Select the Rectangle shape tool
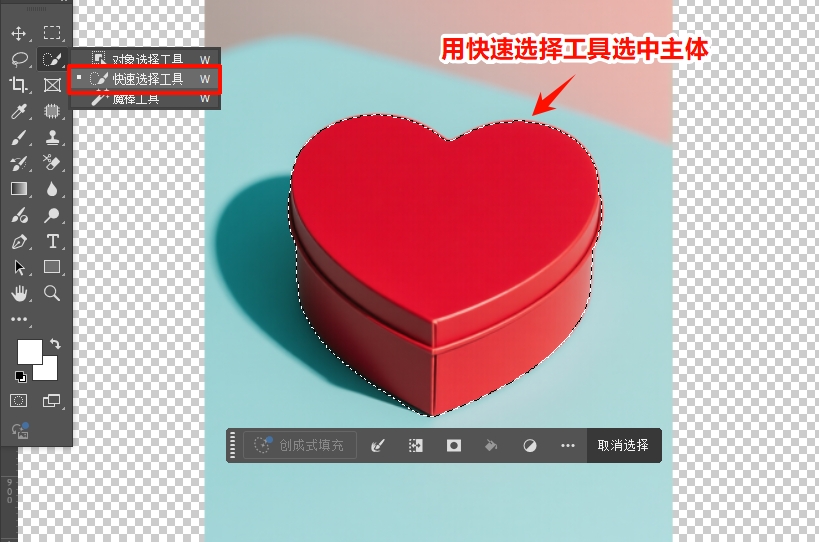The height and width of the screenshot is (542, 819). point(52,267)
